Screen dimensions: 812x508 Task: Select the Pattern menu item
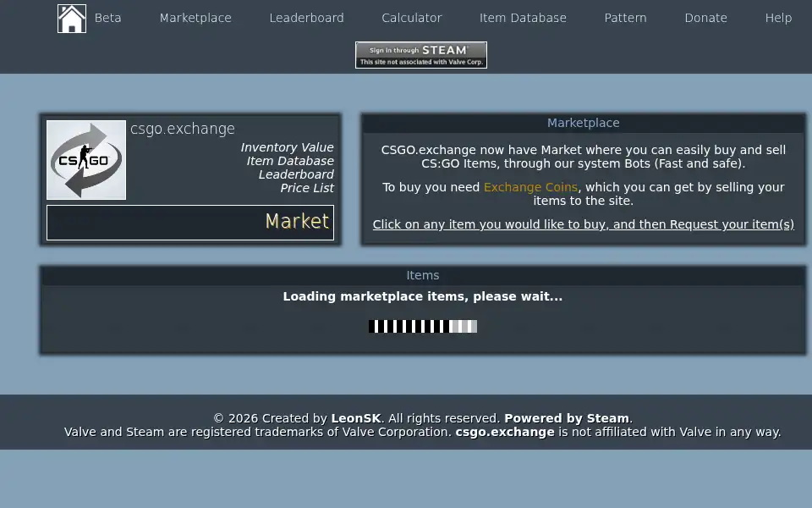[x=626, y=18]
